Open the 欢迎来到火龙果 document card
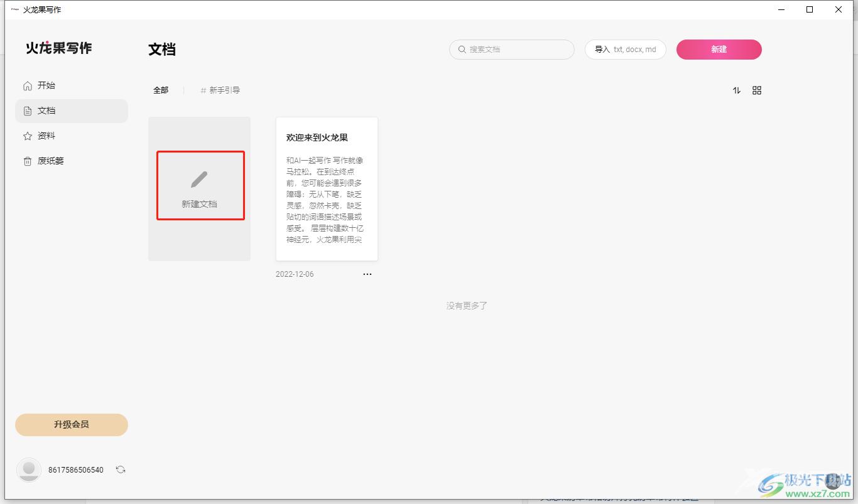Image resolution: width=858 pixels, height=504 pixels. click(327, 188)
